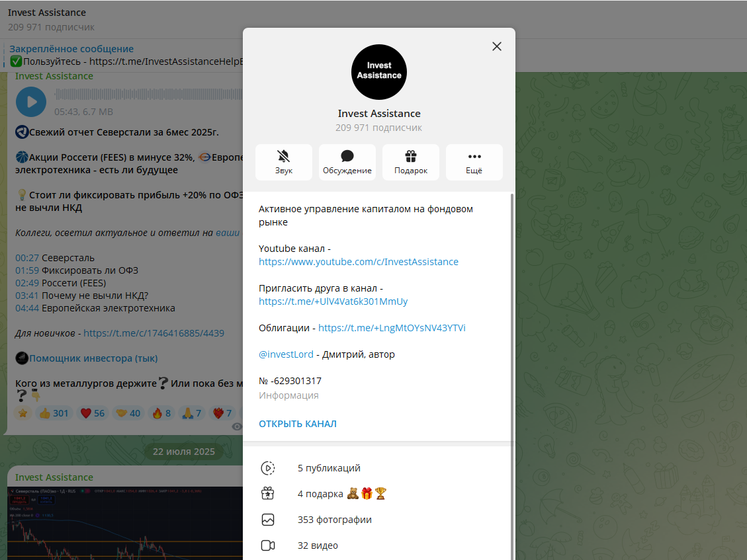Add burning heart reaction with 7

click(x=222, y=413)
